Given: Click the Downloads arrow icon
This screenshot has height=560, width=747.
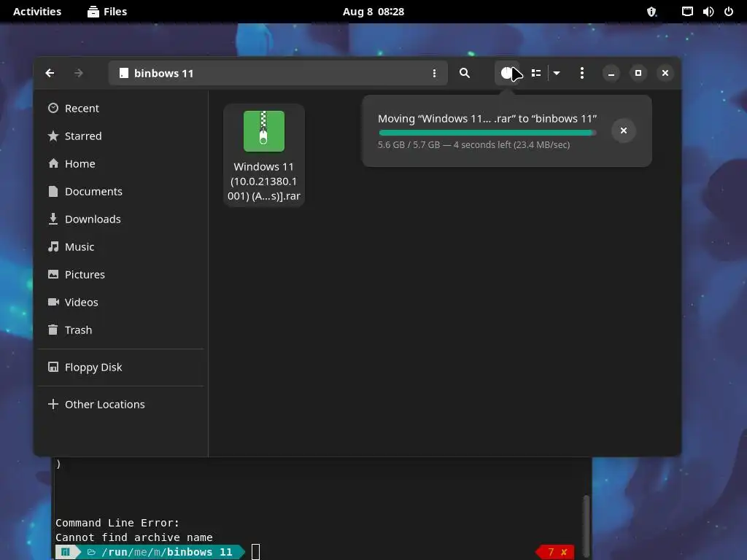Looking at the screenshot, I should pyautogui.click(x=53, y=219).
